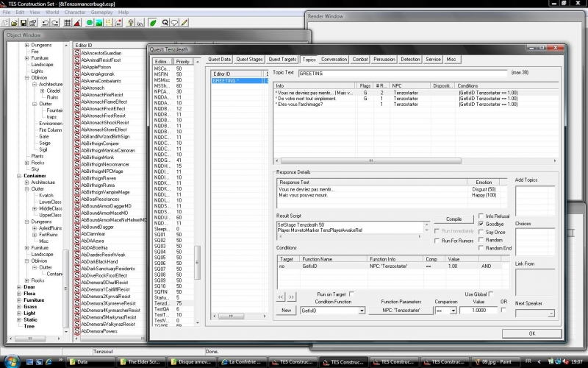588x368 pixels.
Task: Click the Undo toolbar icon
Action: click(46, 23)
